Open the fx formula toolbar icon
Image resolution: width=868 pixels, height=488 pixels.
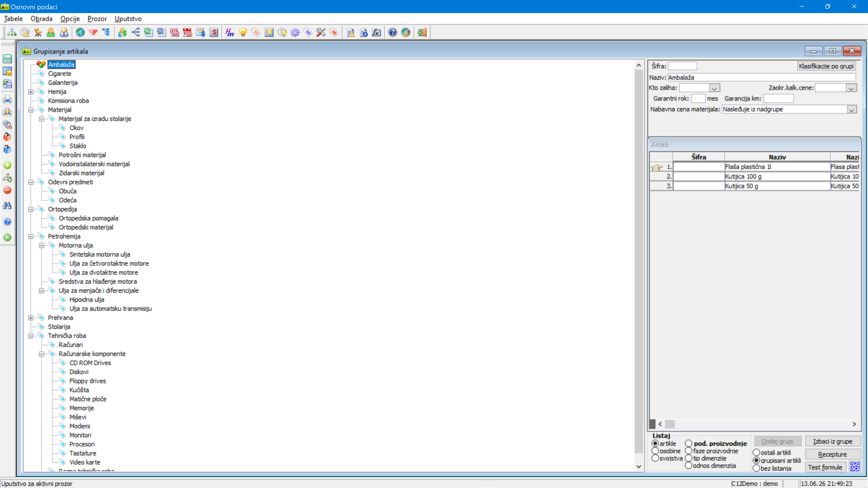tap(376, 32)
